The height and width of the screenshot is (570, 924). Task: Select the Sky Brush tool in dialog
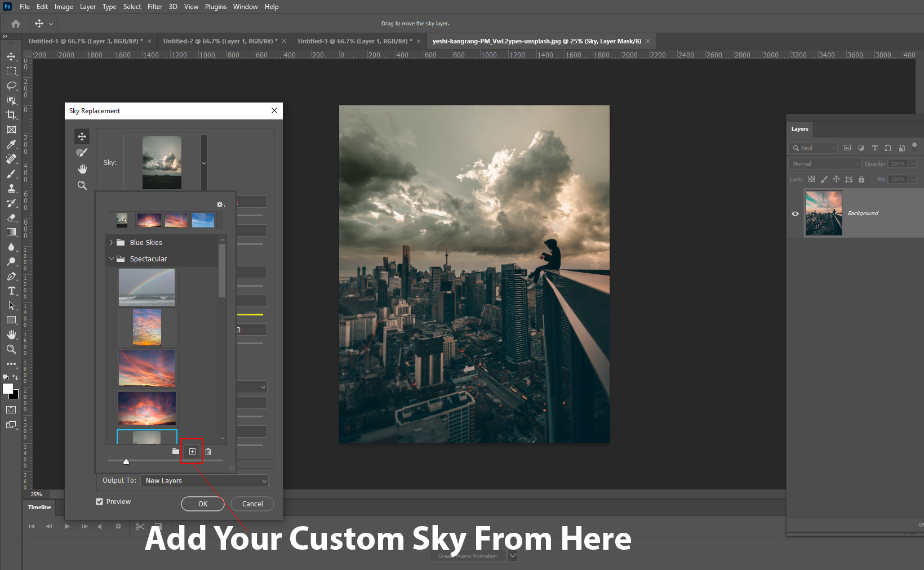point(82,153)
